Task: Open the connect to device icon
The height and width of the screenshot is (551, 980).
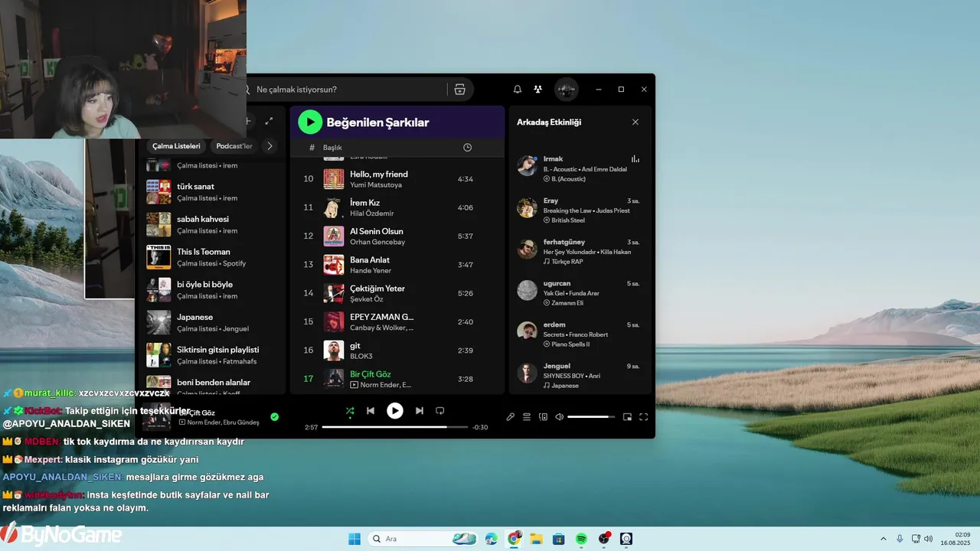Action: [543, 417]
